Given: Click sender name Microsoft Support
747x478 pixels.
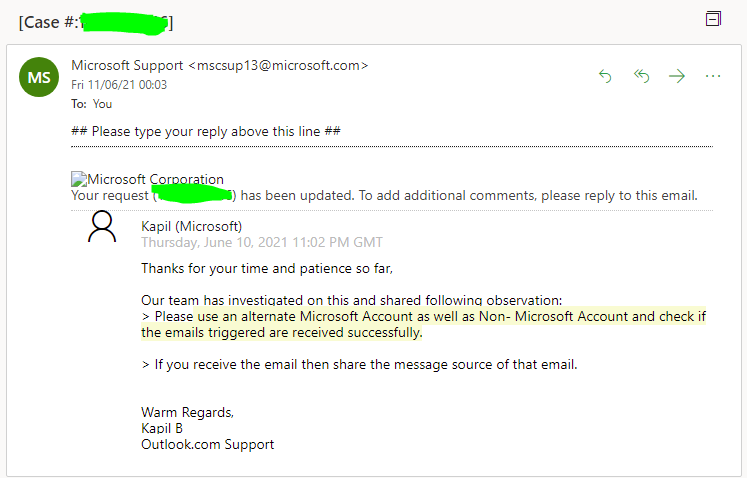Looking at the screenshot, I should 127,66.
